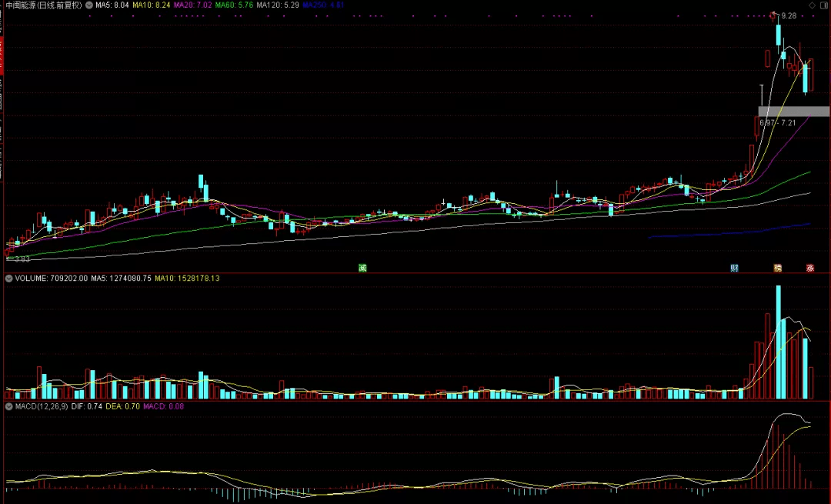Select the MA20: 7.02 magenta label
This screenshot has height=504, width=831.
(192, 5)
